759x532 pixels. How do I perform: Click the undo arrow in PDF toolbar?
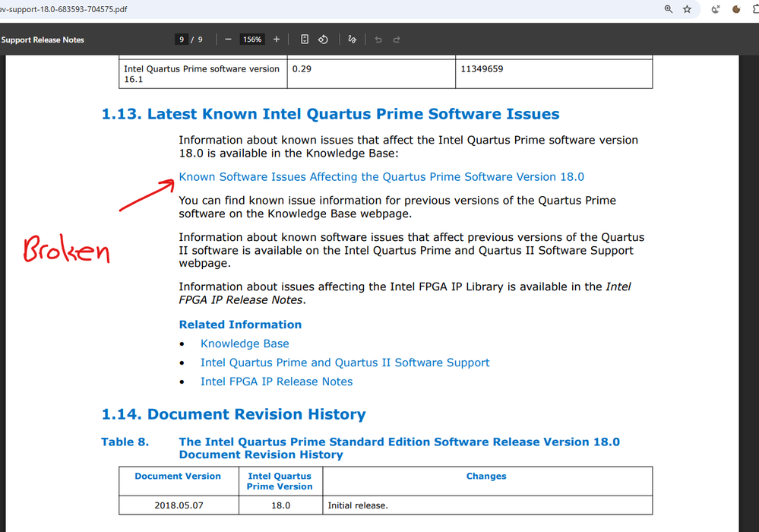click(378, 40)
